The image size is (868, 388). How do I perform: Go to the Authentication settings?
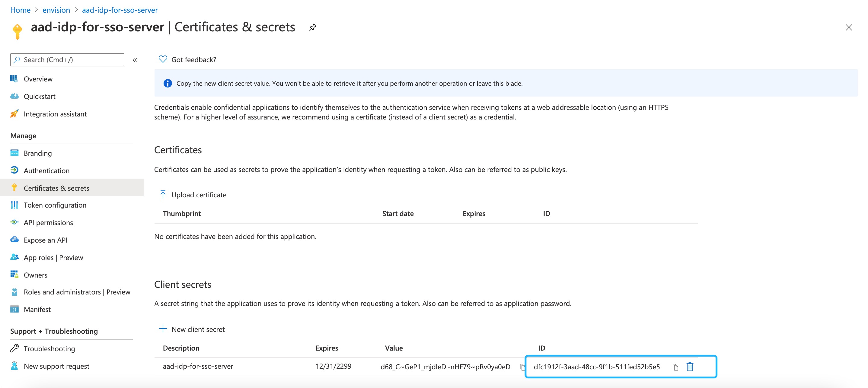(x=46, y=170)
